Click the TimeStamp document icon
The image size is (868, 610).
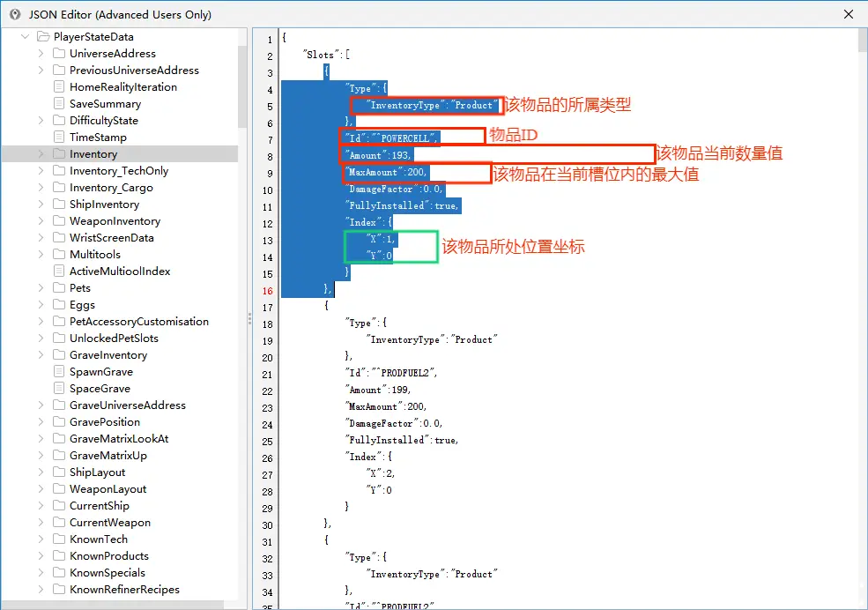click(59, 137)
